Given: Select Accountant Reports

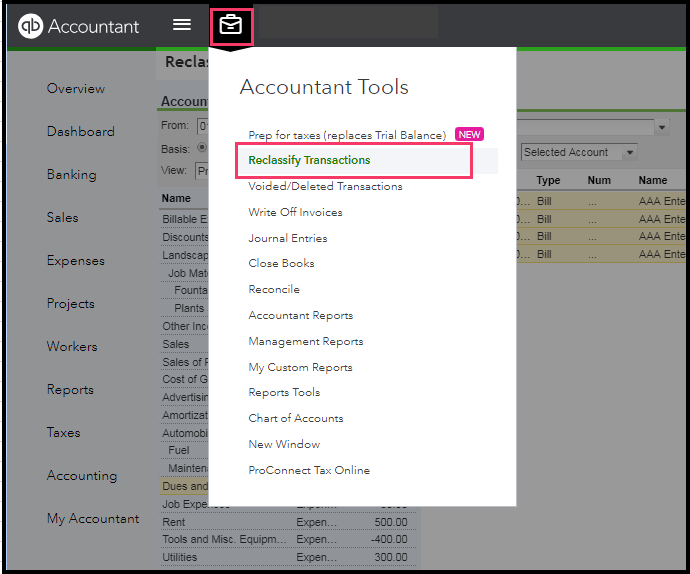Looking at the screenshot, I should click(x=301, y=315).
